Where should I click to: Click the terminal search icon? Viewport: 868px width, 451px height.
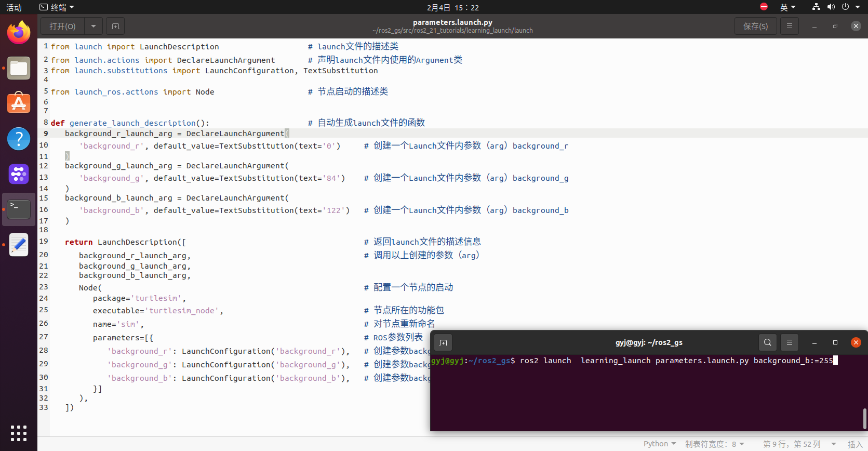(x=767, y=342)
